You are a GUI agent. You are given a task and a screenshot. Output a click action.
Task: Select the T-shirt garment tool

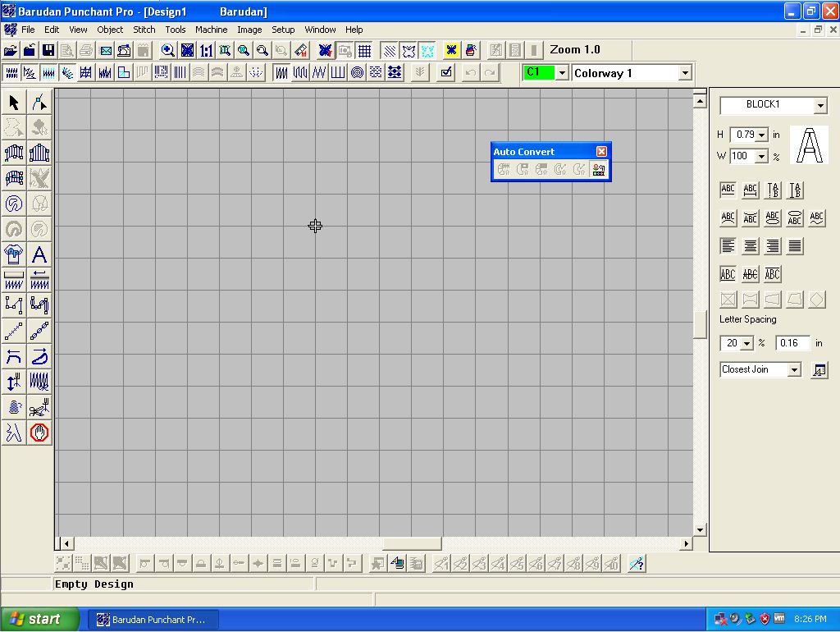tap(14, 254)
